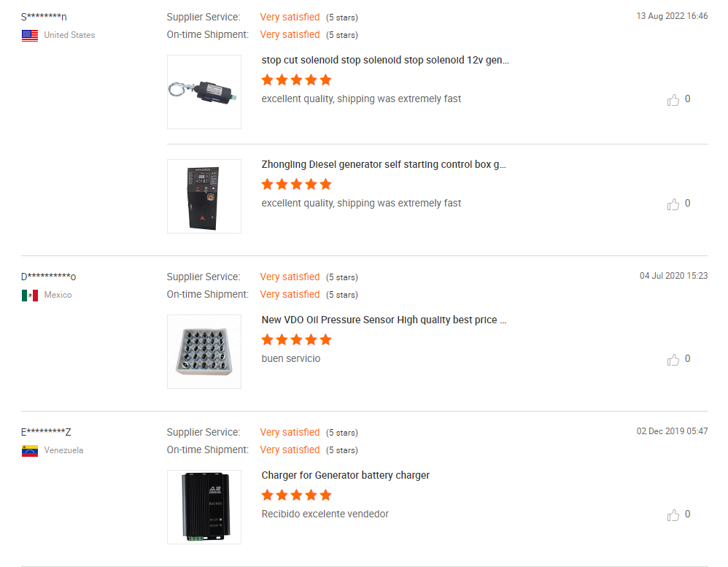This screenshot has width=728, height=567.
Task: Click thumbs-up on Zhongling control box review
Action: click(x=673, y=204)
